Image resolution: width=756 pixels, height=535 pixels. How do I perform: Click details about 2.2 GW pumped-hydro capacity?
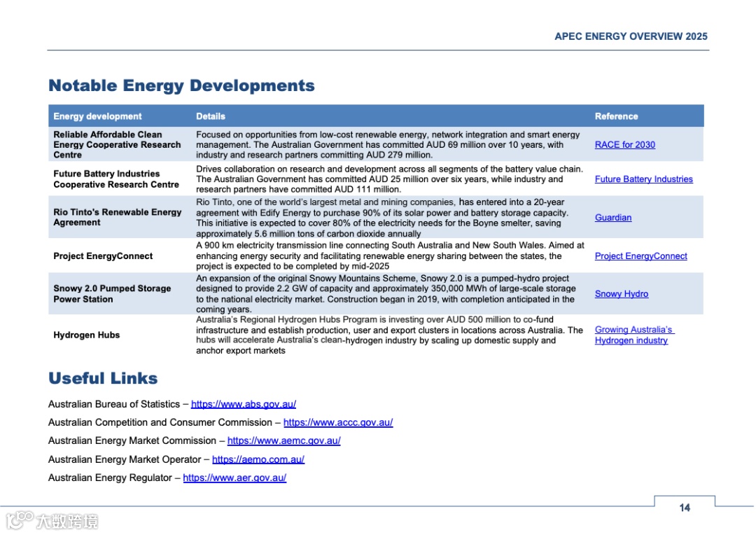pos(386,294)
